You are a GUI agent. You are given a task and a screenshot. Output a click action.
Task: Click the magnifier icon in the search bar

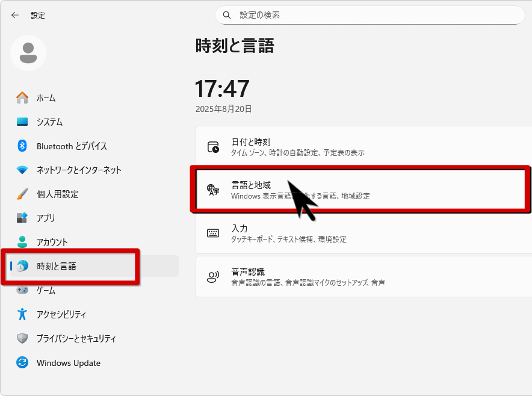(227, 14)
